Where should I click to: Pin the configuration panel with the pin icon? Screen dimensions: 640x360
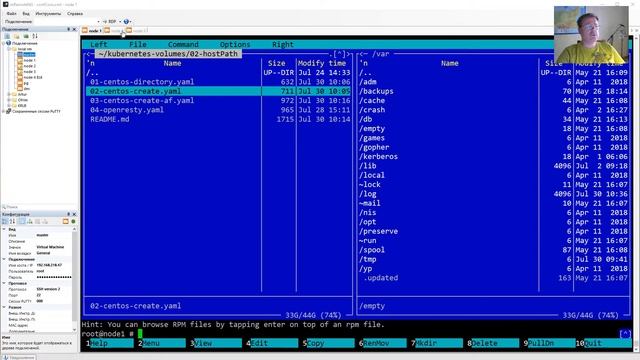tap(69, 214)
